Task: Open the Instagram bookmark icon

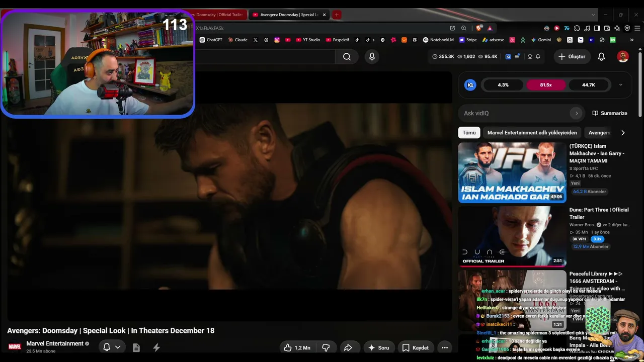Action: 277,40
